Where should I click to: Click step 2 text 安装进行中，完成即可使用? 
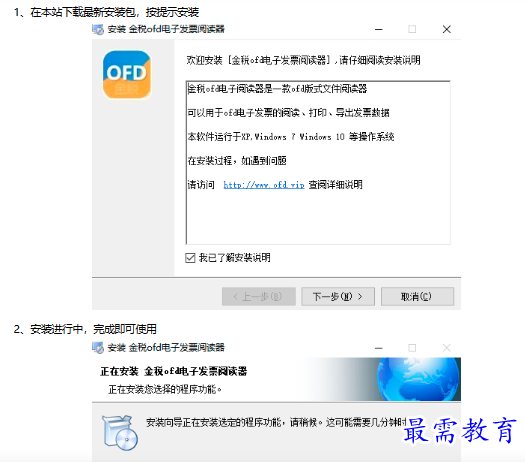pyautogui.click(x=93, y=329)
